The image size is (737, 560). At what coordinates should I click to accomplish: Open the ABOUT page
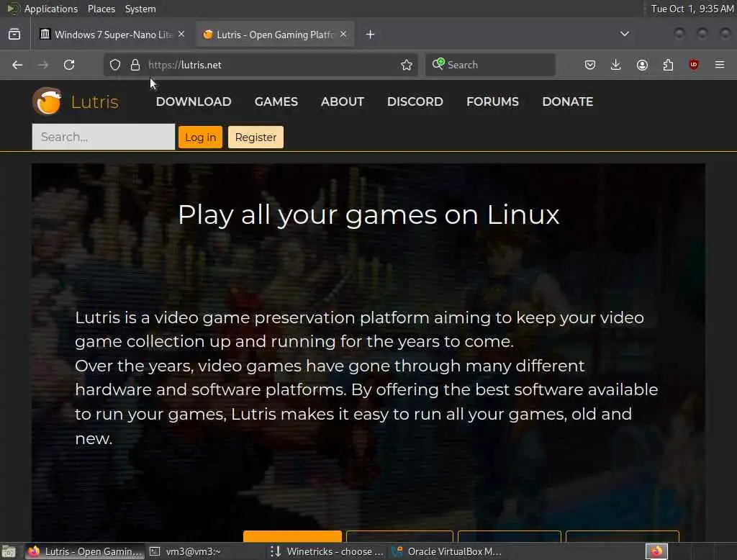coord(343,101)
